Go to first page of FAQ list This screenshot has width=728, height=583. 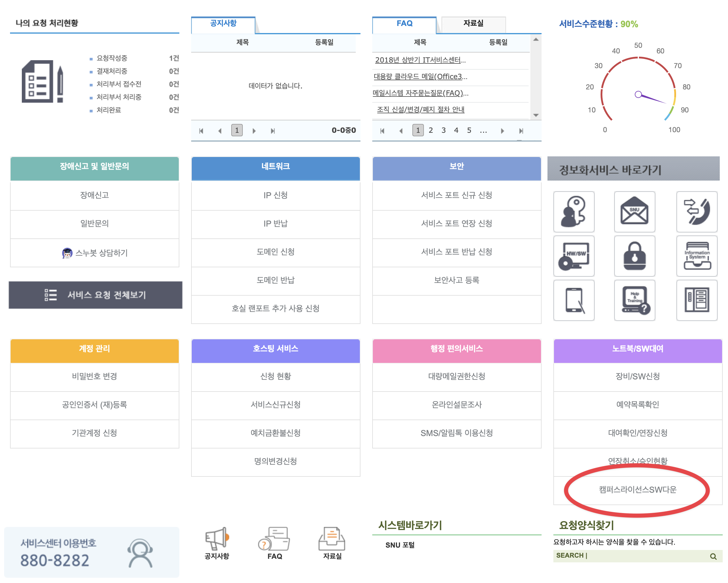382,131
